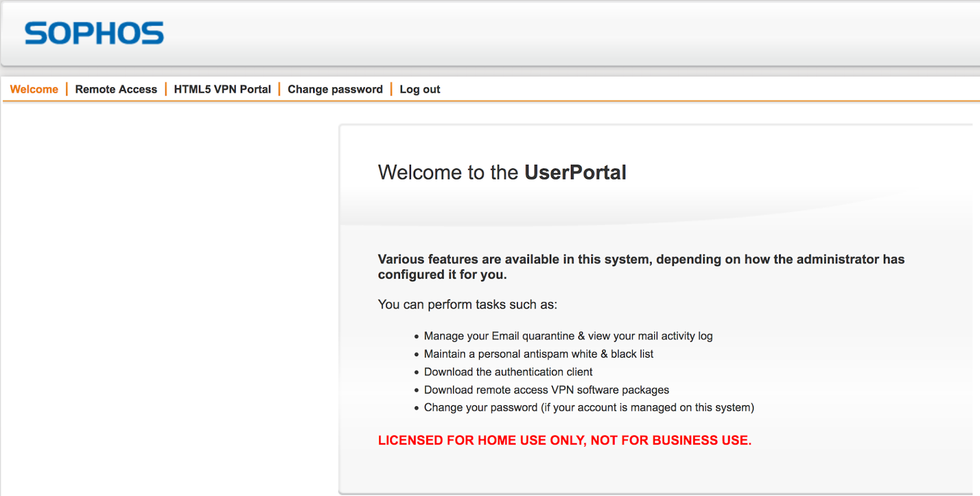Log out of the UserPortal

(420, 89)
